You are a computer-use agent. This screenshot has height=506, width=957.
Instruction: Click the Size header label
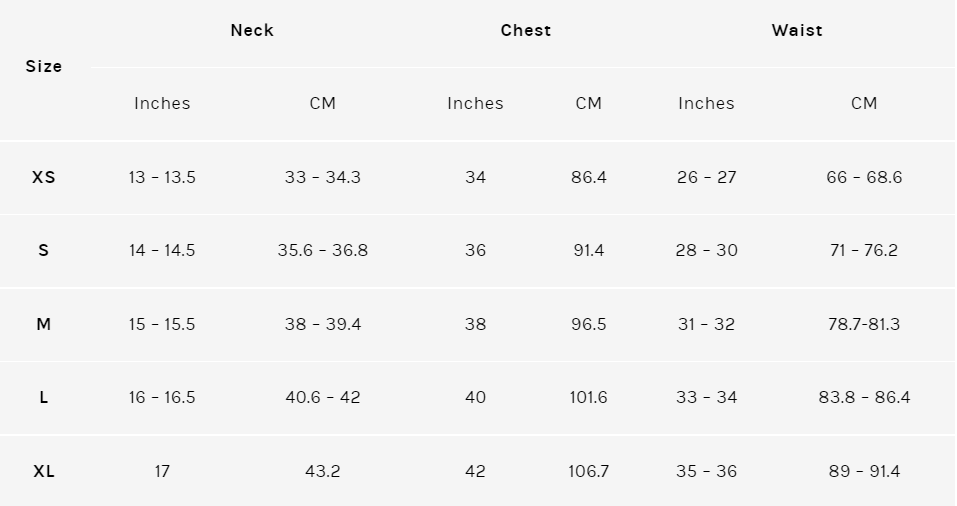44,67
